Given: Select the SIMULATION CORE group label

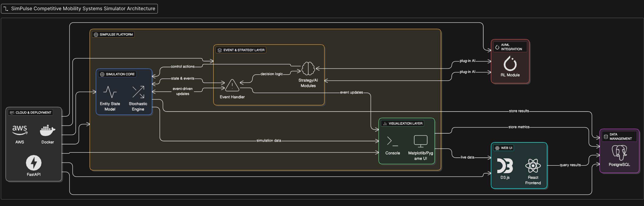Looking at the screenshot, I should pyautogui.click(x=120, y=74).
